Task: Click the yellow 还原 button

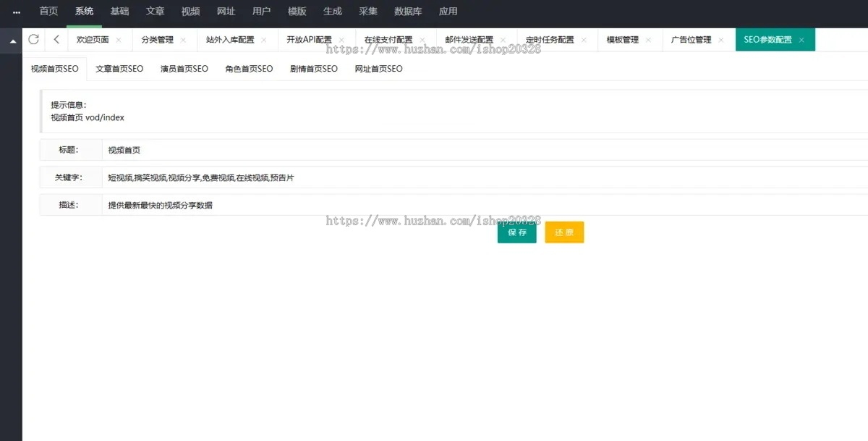Action: [564, 232]
